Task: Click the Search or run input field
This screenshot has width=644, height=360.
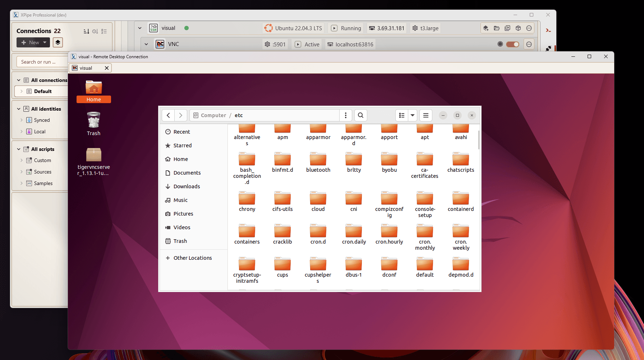Action: [42, 62]
